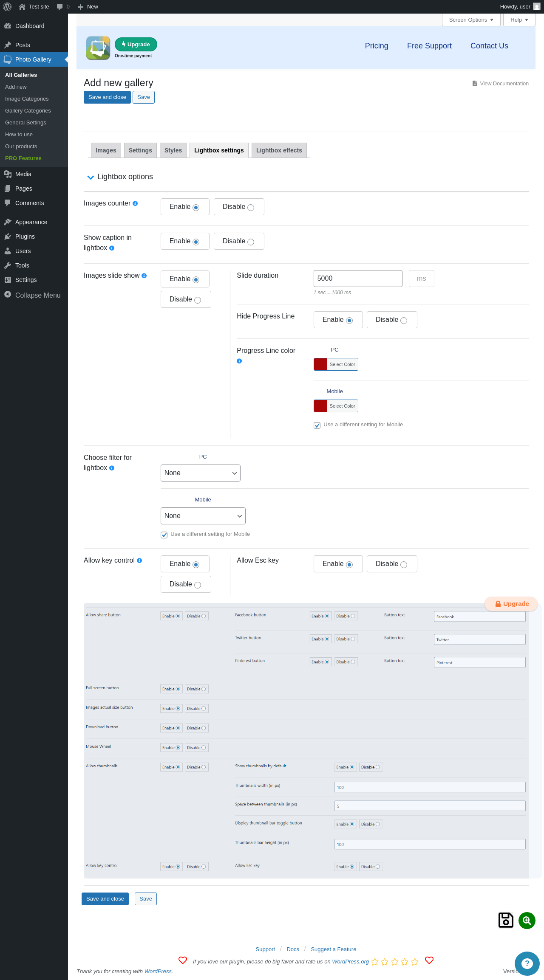Click the PC progress line red color swatch
The image size is (544, 980).
(320, 364)
